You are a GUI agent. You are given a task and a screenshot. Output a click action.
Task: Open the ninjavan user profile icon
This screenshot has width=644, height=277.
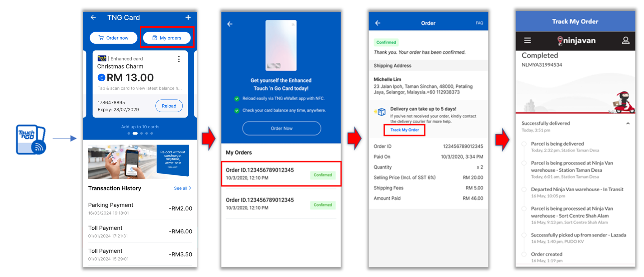tap(626, 41)
